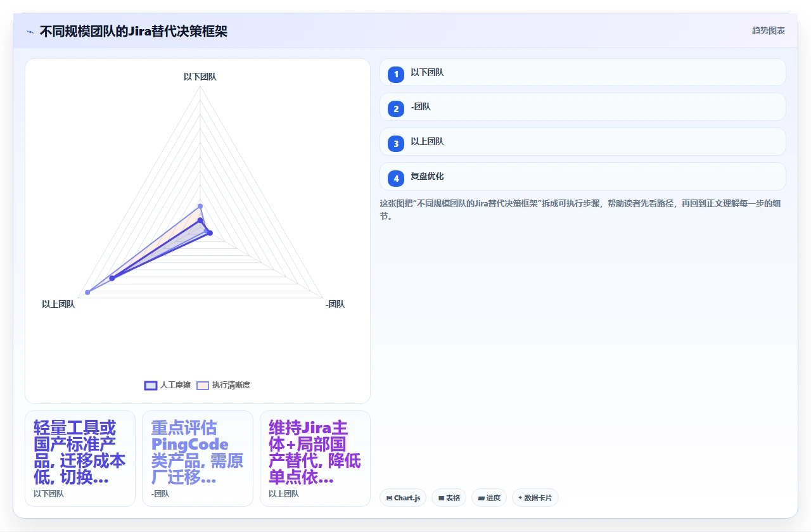Click the radar chart 以下团队 axis label
This screenshot has height=532, width=811.
[x=200, y=77]
